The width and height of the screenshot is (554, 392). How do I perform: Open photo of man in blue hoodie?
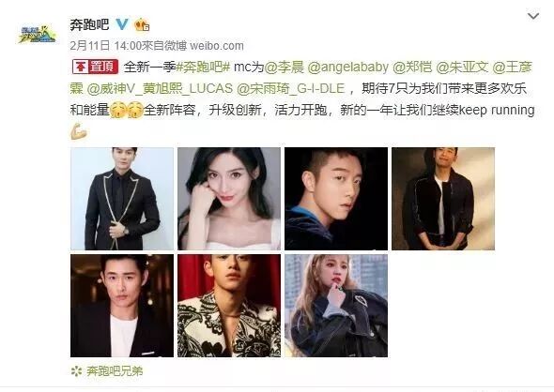tap(336, 199)
